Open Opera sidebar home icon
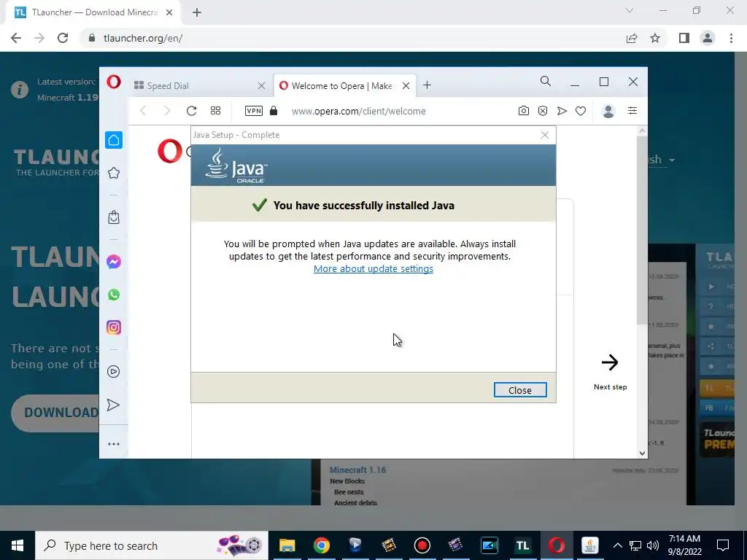The image size is (747, 560). click(x=114, y=140)
